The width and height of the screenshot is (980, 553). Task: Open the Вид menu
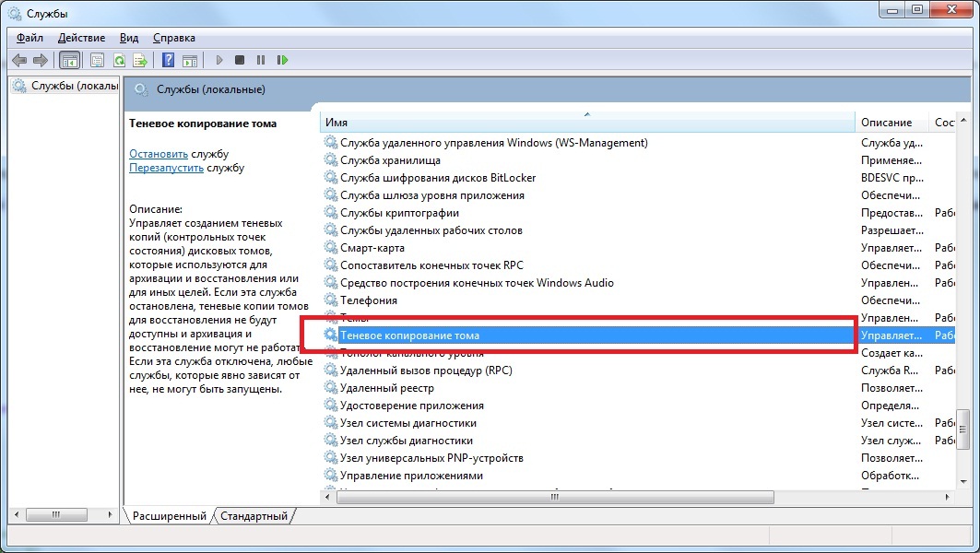(129, 38)
